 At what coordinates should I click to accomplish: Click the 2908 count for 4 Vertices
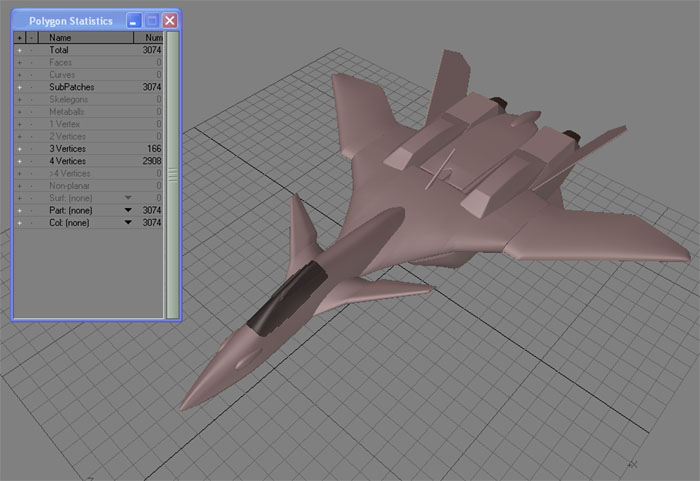152,161
